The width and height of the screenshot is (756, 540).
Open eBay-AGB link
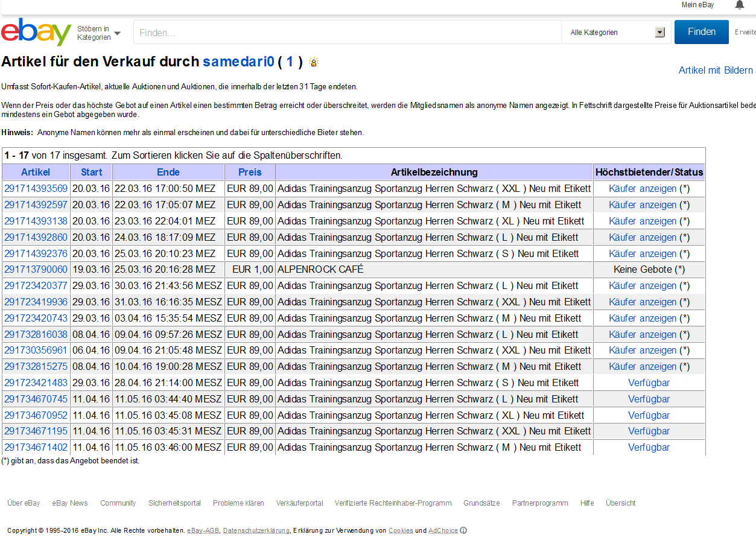point(203,530)
